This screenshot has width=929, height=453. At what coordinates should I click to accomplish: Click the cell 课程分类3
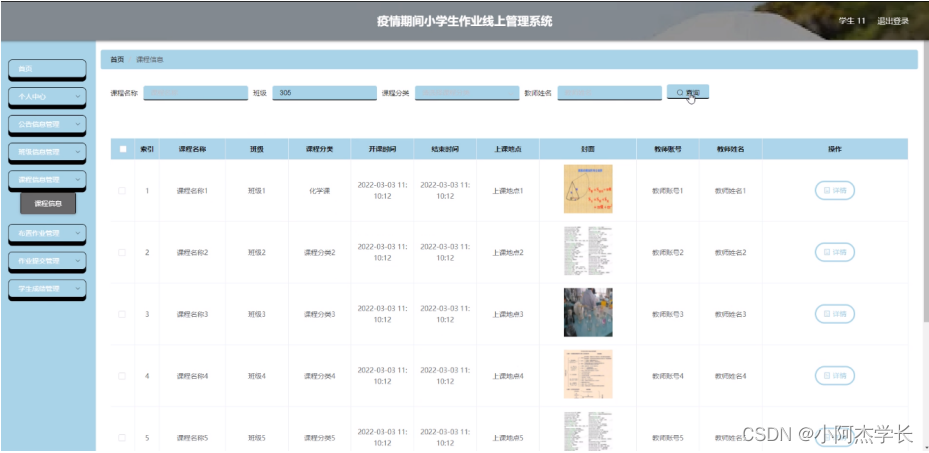pos(319,314)
